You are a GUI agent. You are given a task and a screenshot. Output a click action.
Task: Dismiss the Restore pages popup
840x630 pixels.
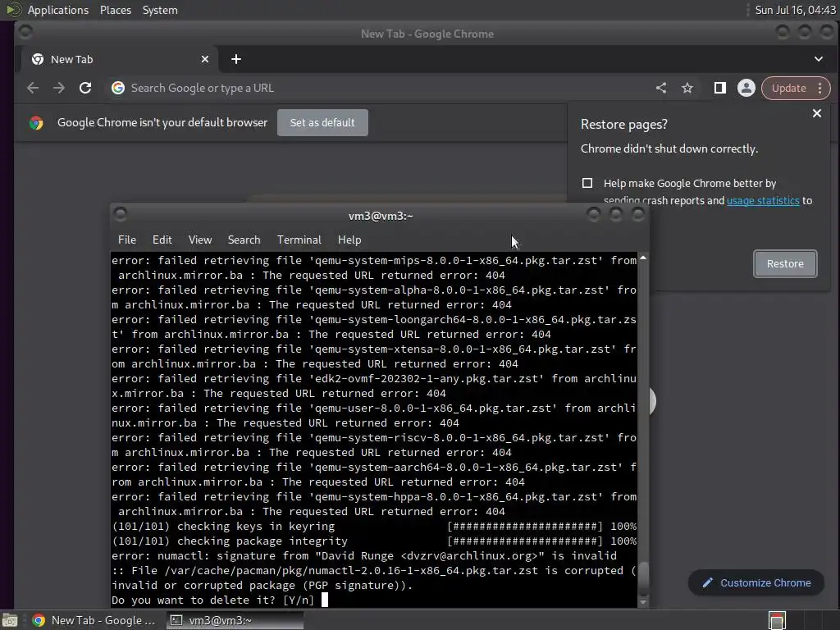817,113
